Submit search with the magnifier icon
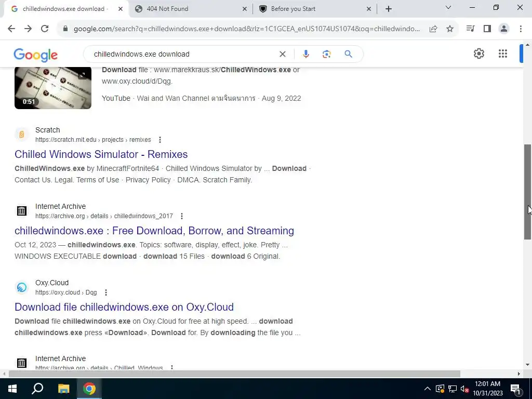Screen dimensions: 532x399 click(348, 54)
